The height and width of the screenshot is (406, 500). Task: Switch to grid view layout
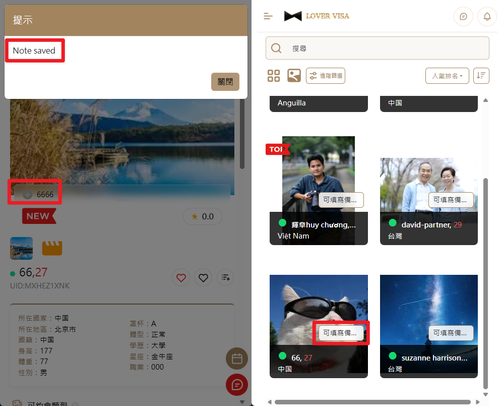[x=274, y=76]
